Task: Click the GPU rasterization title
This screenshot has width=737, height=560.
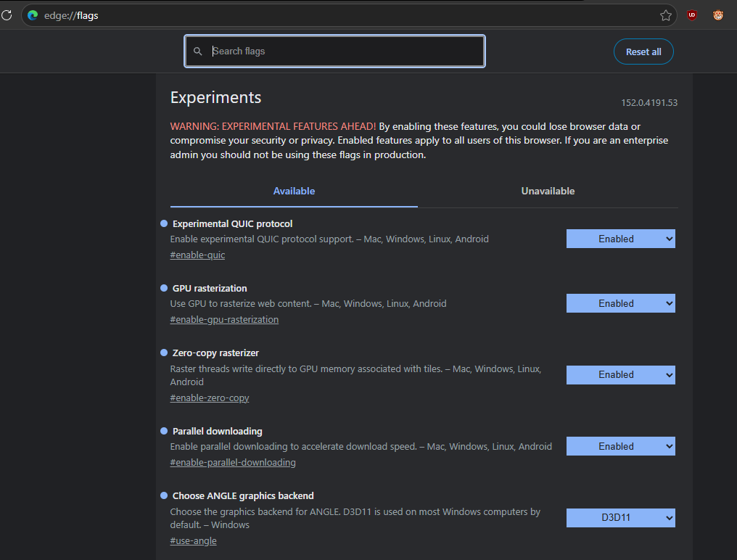Action: tap(210, 288)
